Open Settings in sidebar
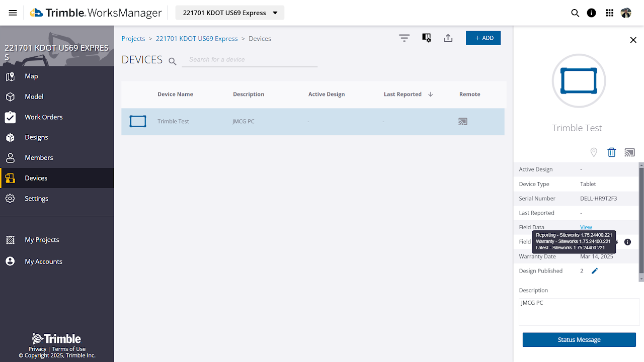644x362 pixels. (57, 199)
